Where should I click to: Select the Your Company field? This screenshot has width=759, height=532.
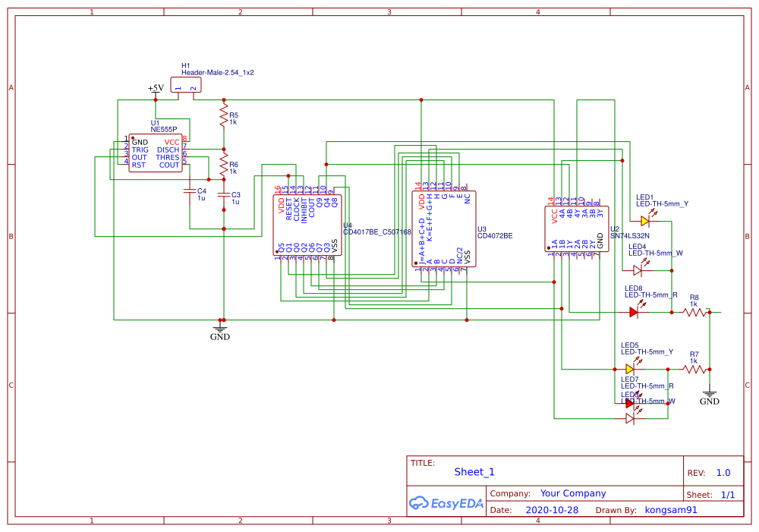(573, 493)
